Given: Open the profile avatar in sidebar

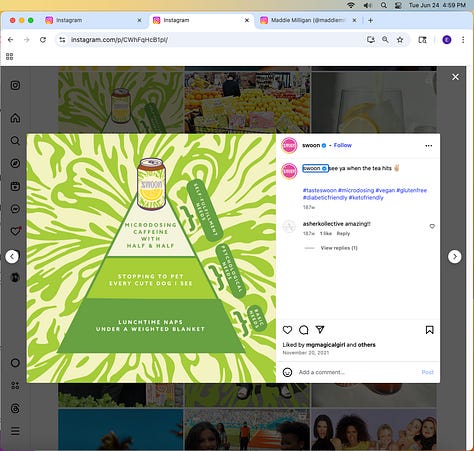Looking at the screenshot, I should [x=15, y=277].
